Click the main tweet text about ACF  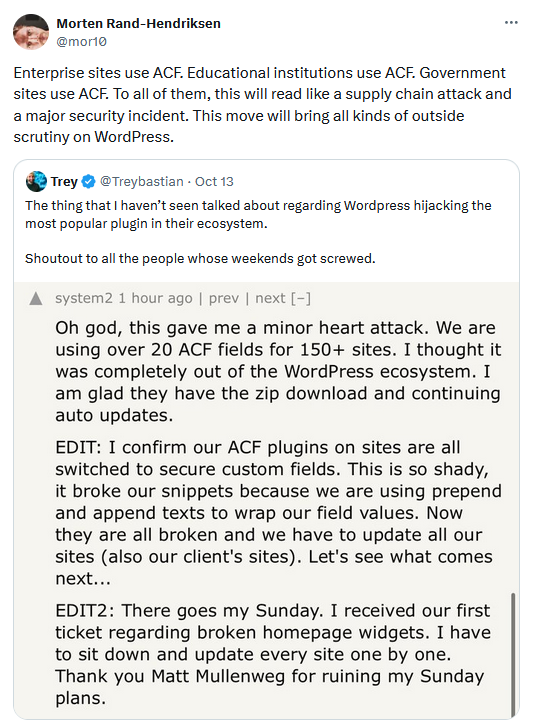(x=262, y=105)
